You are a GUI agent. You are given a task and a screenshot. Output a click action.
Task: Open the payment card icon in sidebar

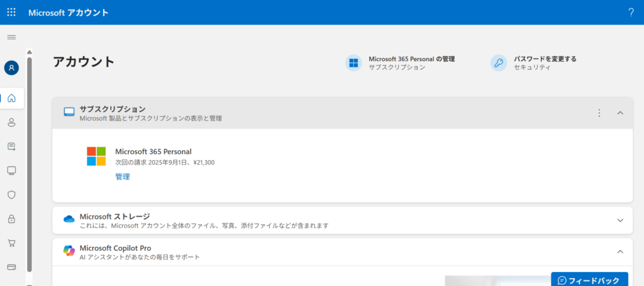(11, 267)
